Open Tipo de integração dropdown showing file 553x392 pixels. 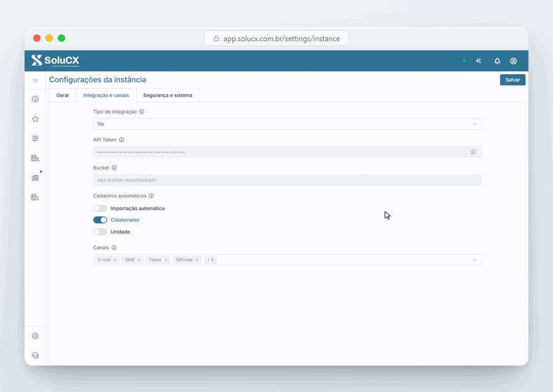tap(287, 124)
